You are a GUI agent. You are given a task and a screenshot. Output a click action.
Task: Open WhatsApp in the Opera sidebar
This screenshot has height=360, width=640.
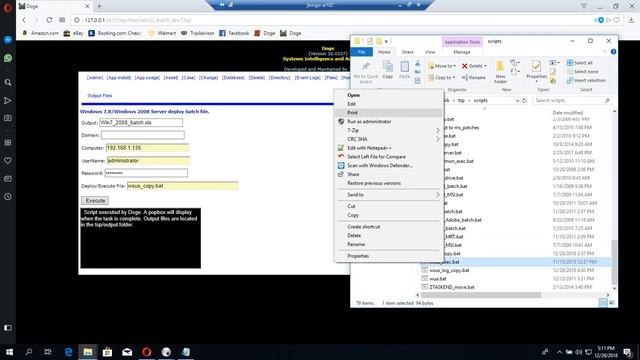[x=8, y=58]
